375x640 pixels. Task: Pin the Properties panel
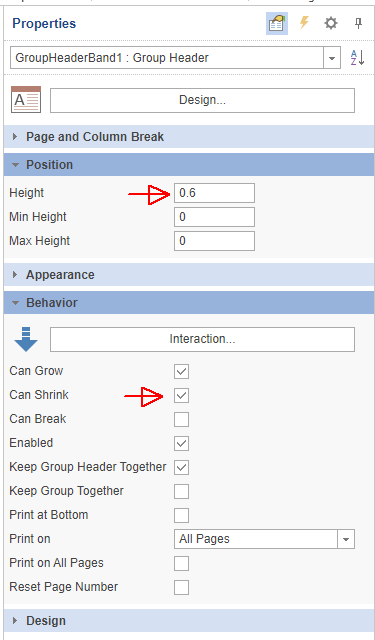tap(358, 23)
